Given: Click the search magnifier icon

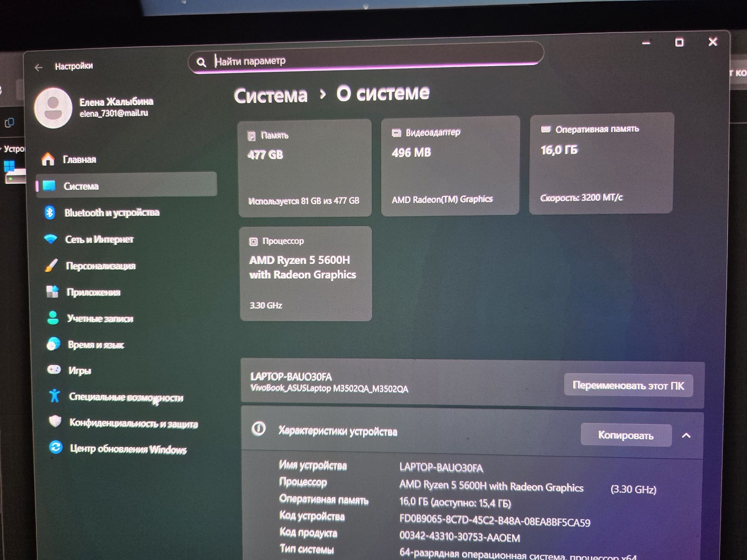Looking at the screenshot, I should pyautogui.click(x=201, y=62).
